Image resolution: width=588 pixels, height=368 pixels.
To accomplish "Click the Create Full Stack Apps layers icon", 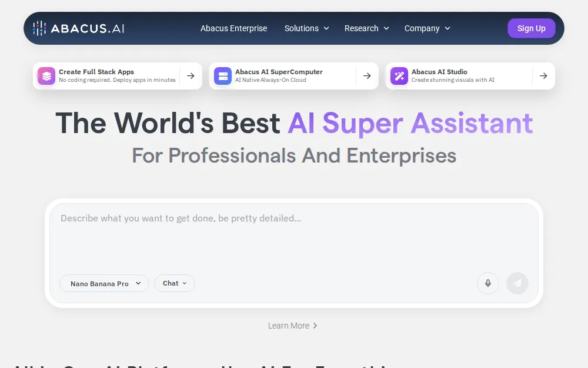I will tap(46, 76).
